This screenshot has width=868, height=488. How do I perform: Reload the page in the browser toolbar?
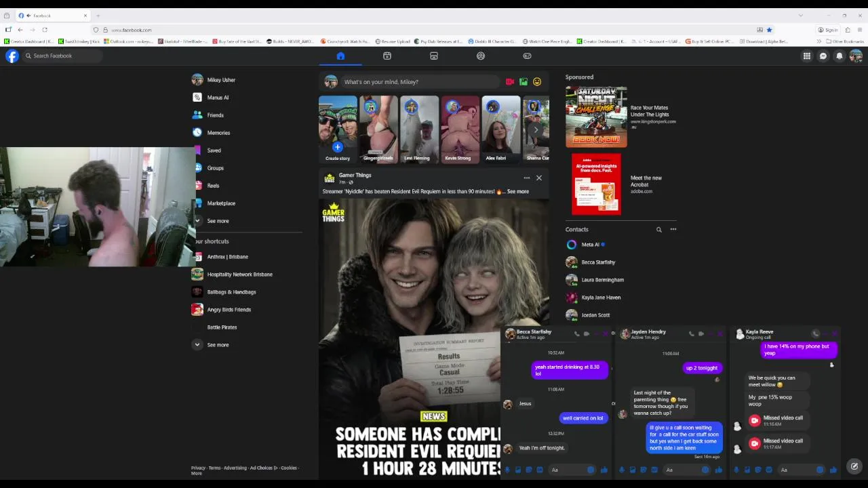tap(45, 30)
